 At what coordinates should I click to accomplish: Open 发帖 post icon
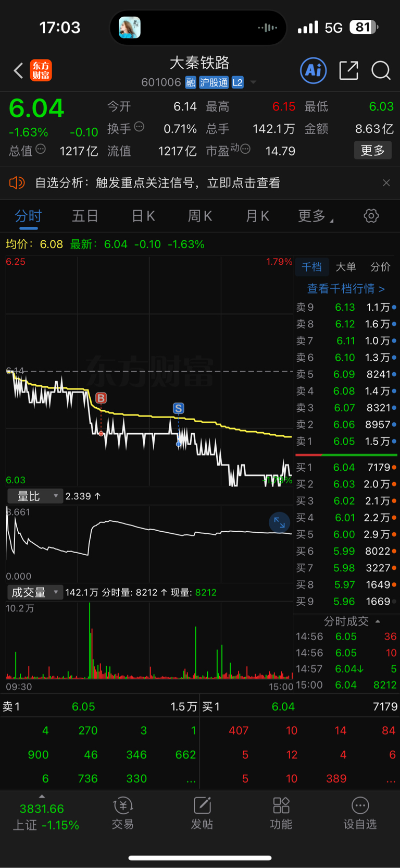click(202, 813)
